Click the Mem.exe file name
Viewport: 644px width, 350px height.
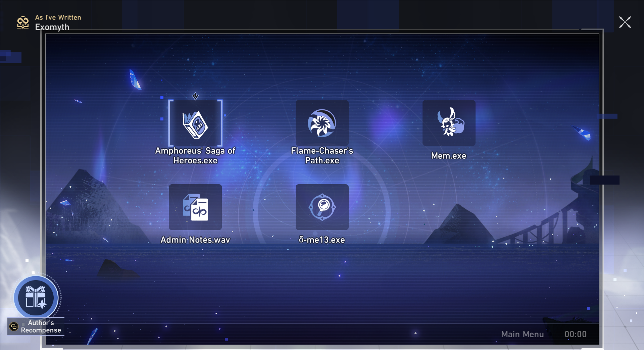click(449, 156)
